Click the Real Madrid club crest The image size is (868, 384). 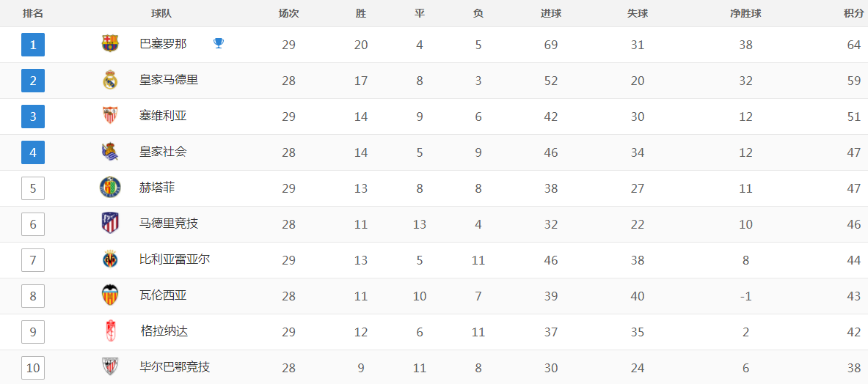pos(110,80)
